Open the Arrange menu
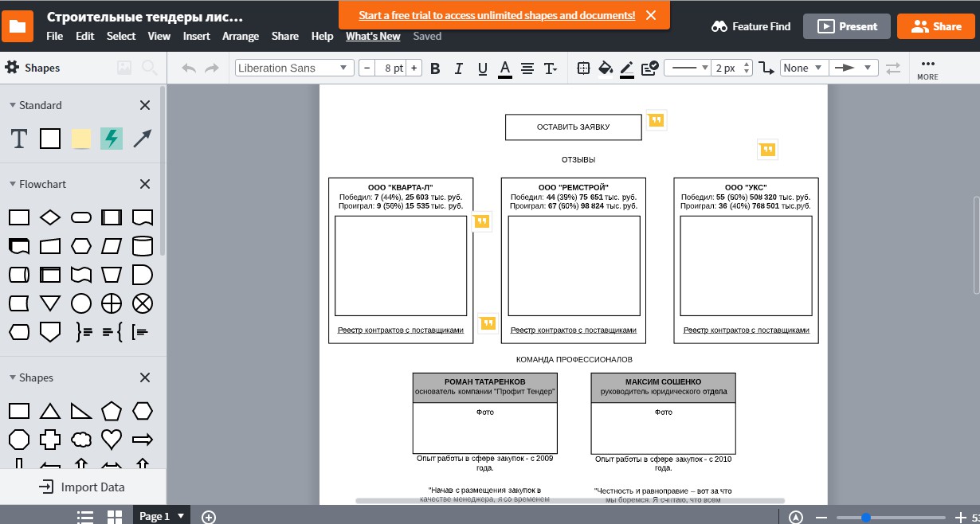This screenshot has height=524, width=980. click(x=241, y=36)
